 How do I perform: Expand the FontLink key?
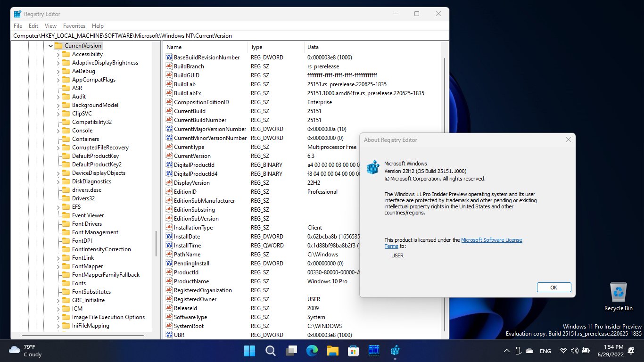tap(58, 258)
